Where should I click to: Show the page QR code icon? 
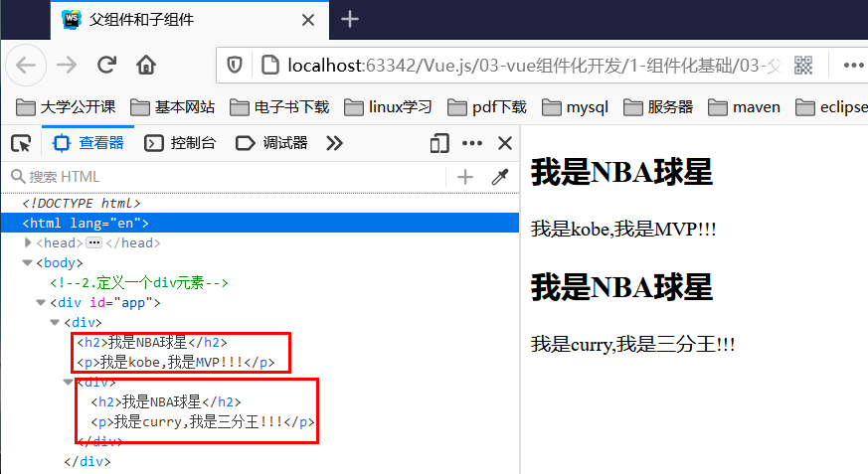[803, 66]
